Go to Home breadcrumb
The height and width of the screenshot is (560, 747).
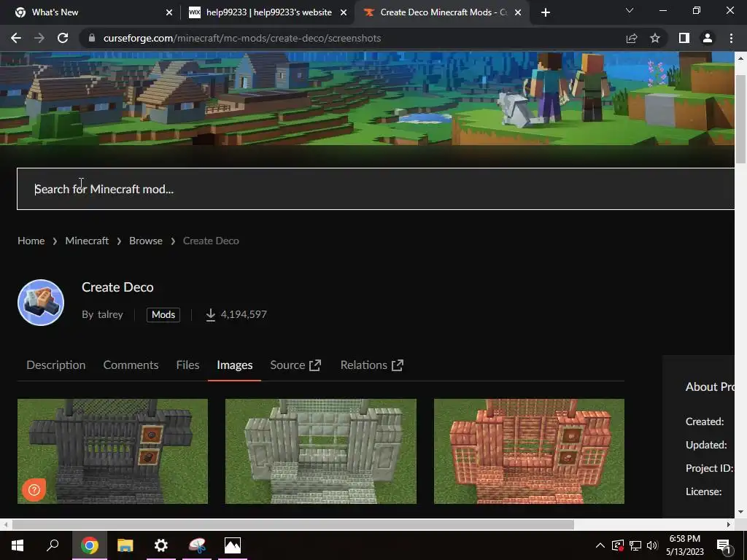31,241
